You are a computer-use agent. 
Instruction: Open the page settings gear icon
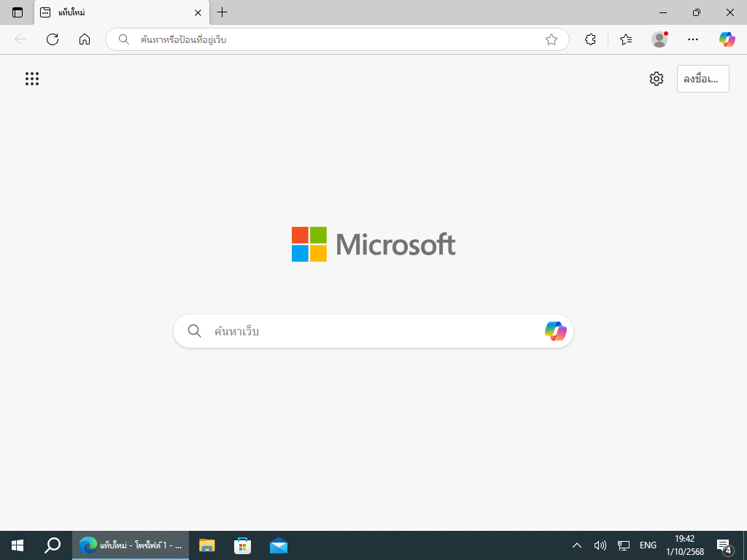(657, 79)
